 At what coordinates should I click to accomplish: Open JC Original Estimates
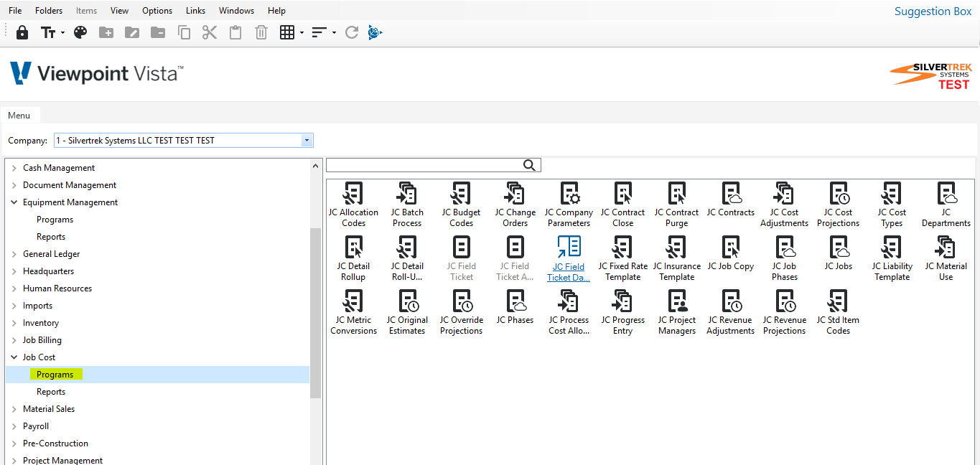[x=407, y=312]
